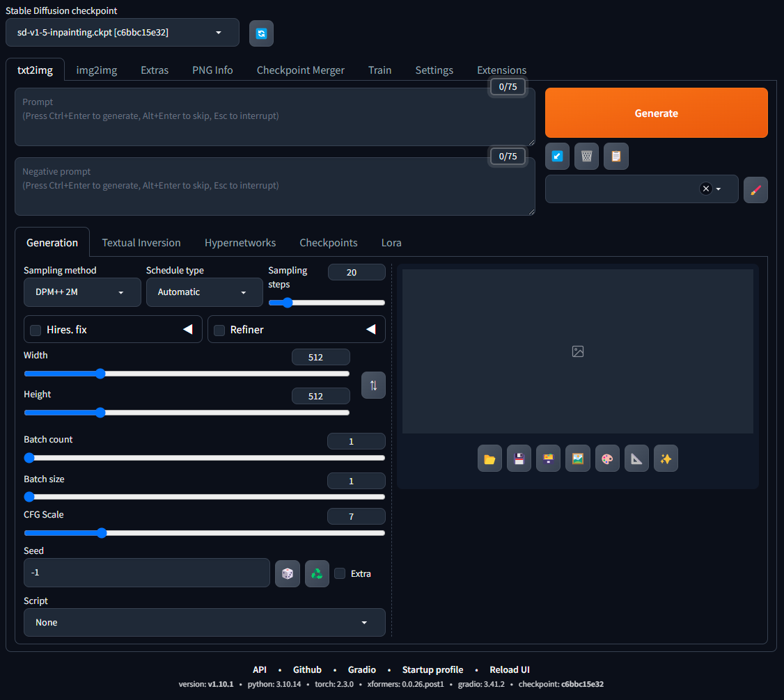
Task: Enable the Refiner checkbox
Action: [219, 331]
